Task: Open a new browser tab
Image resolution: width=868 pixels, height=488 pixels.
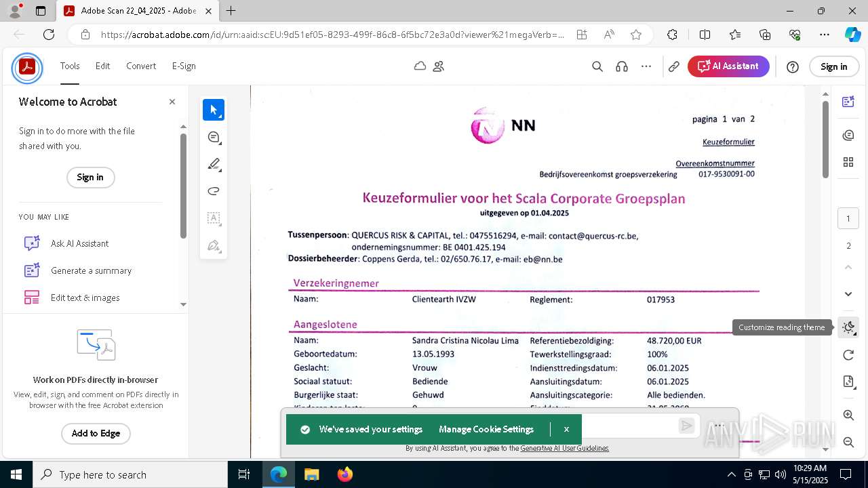Action: (231, 11)
